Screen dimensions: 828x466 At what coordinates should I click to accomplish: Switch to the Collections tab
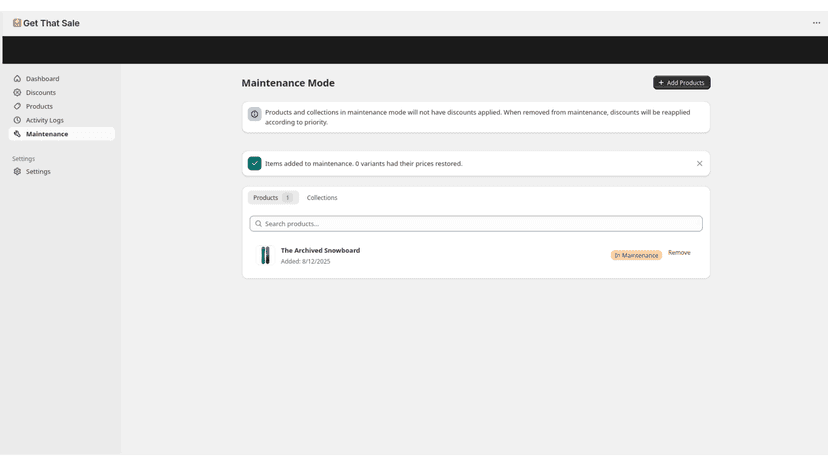[x=322, y=198]
